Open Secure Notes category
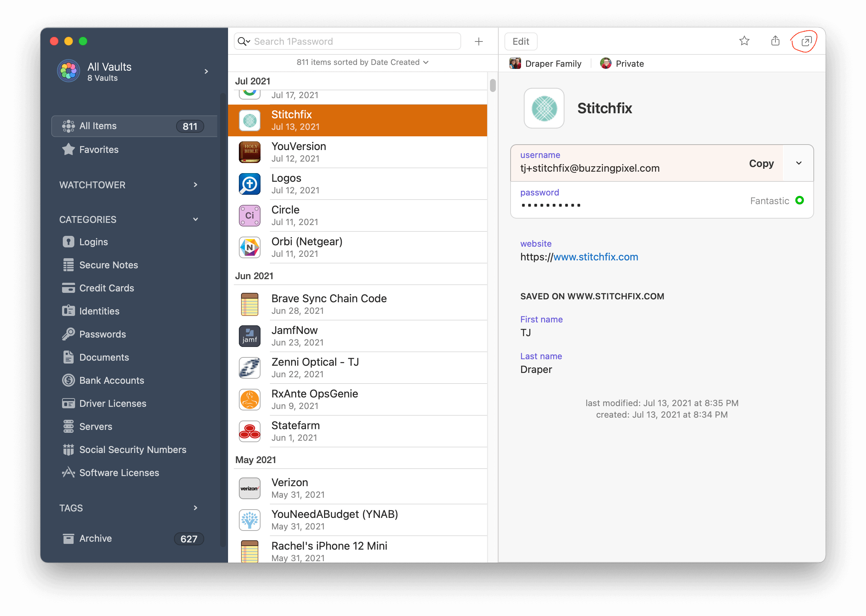866x616 pixels. click(100, 265)
